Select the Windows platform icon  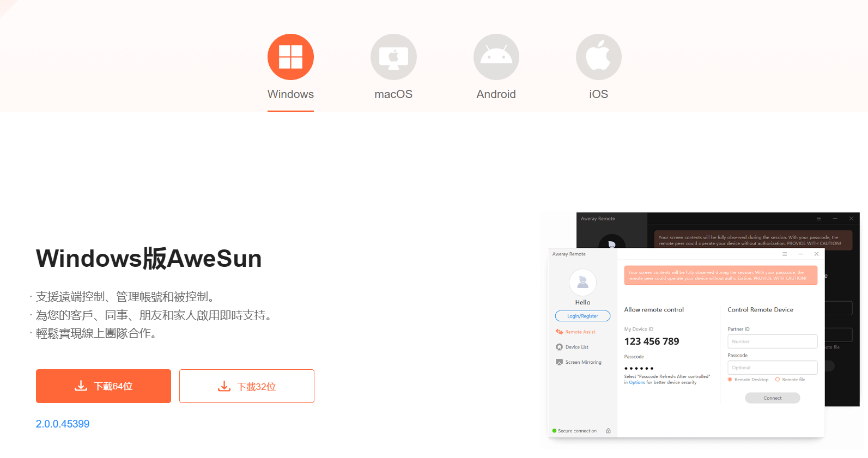click(x=290, y=57)
